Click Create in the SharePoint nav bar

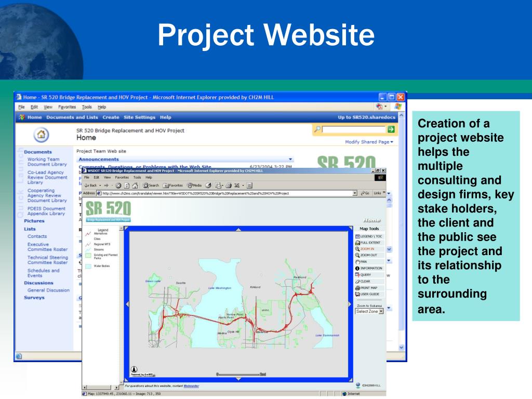(111, 117)
